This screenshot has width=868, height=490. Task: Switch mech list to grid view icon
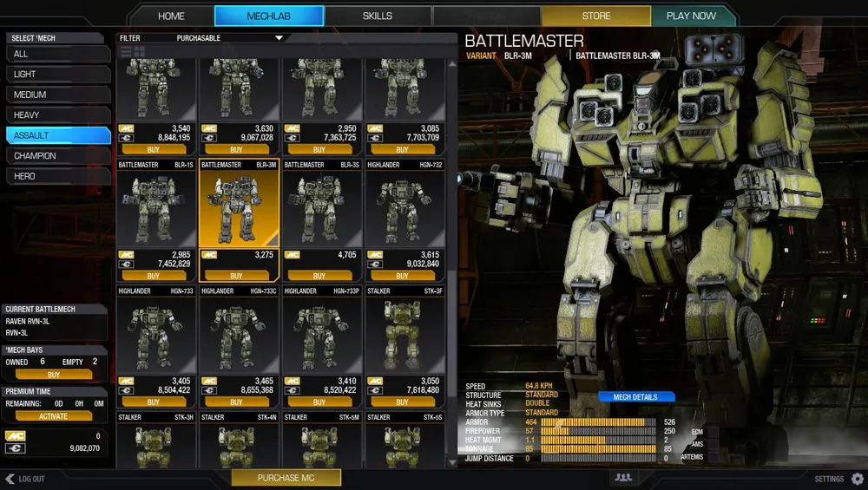[140, 52]
